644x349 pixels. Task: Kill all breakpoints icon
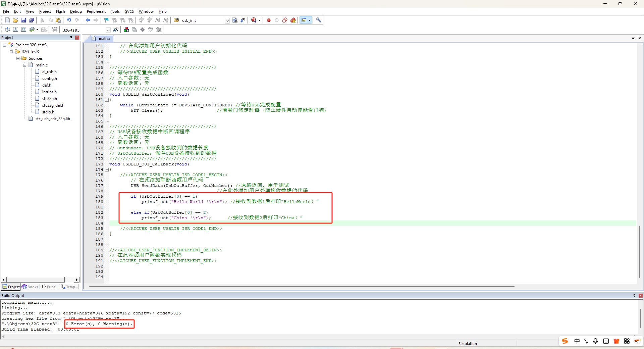[293, 20]
